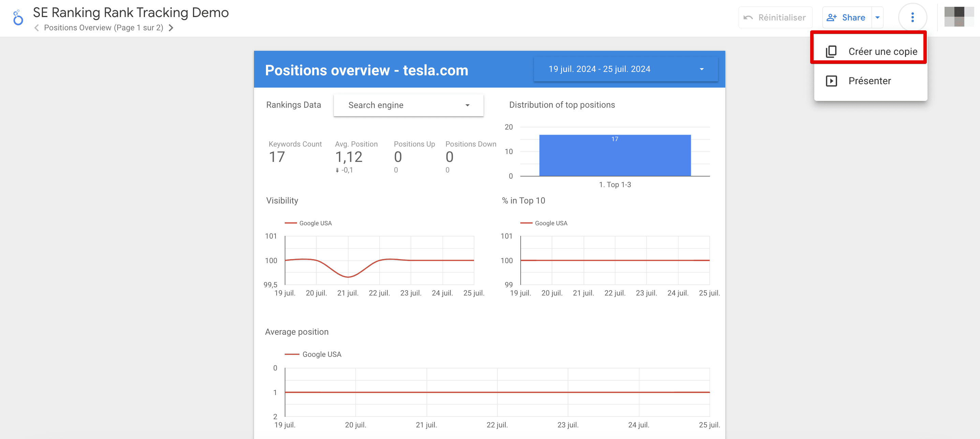Click the Looker Studio logo icon
The width and height of the screenshot is (980, 439).
pos(18,17)
